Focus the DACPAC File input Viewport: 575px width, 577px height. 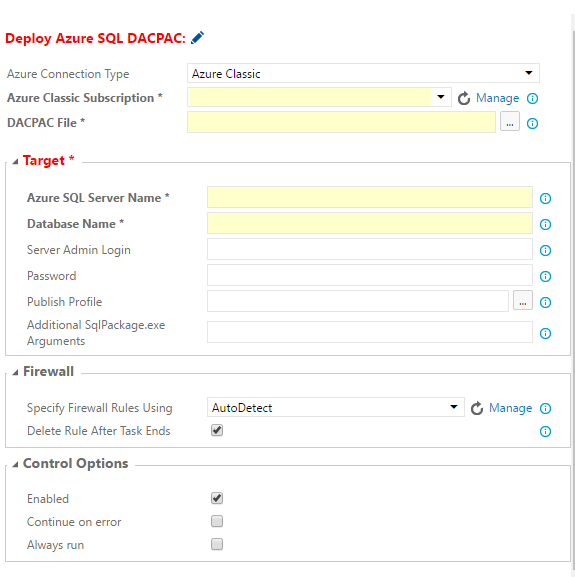[x=341, y=122]
